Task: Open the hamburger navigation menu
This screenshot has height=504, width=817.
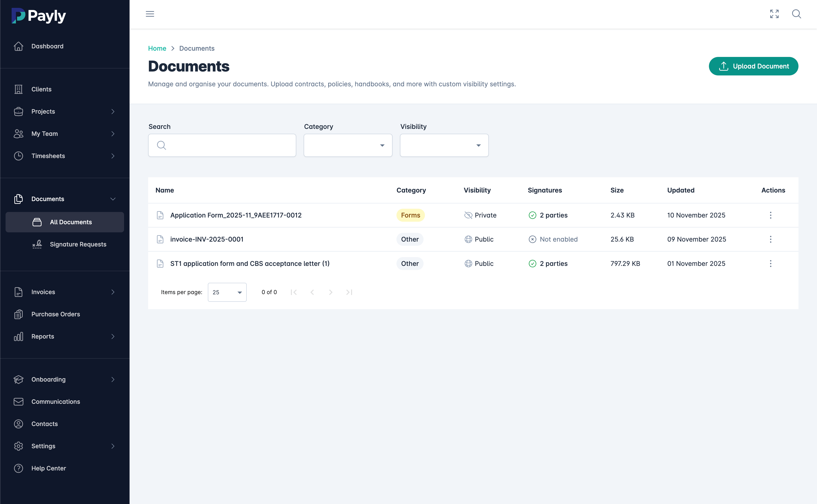Action: tap(150, 14)
